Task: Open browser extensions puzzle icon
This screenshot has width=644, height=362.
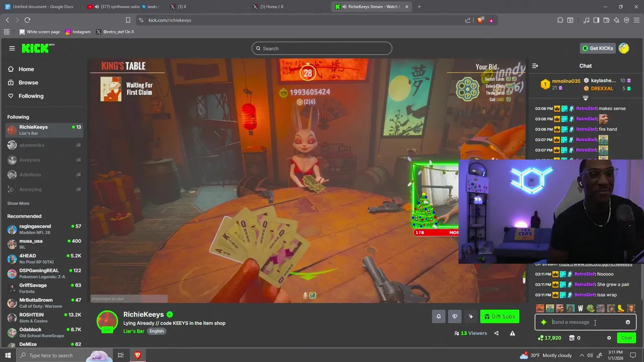Action: coord(560,20)
